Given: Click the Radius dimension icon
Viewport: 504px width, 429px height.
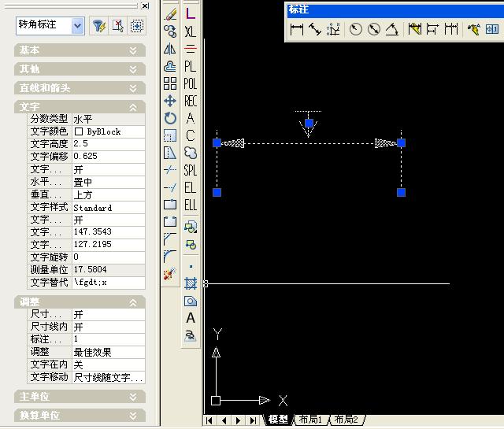Looking at the screenshot, I should [355, 30].
